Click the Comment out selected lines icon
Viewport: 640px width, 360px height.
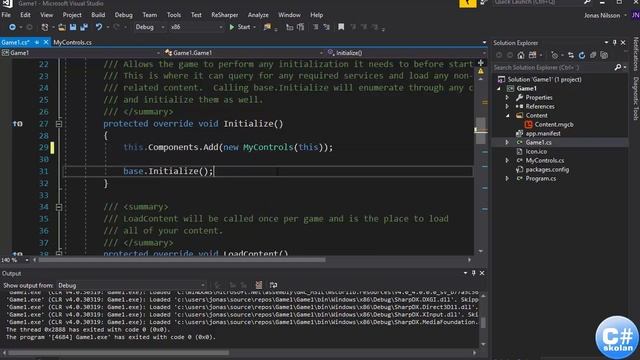click(316, 27)
